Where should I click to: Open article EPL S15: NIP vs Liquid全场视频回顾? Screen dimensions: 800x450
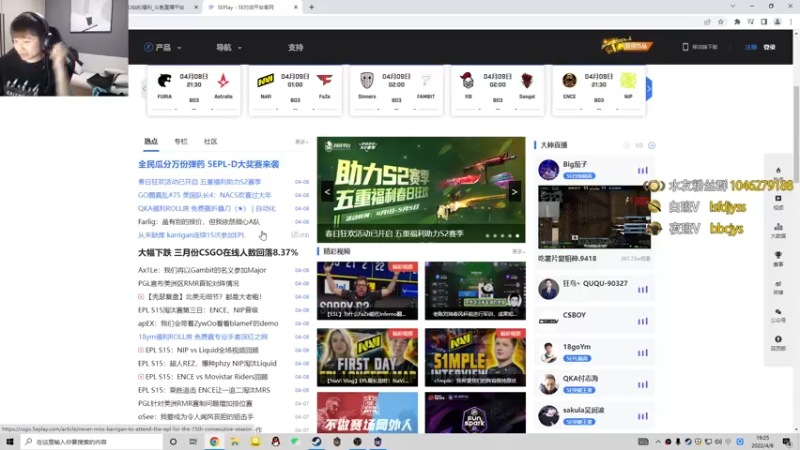point(202,350)
